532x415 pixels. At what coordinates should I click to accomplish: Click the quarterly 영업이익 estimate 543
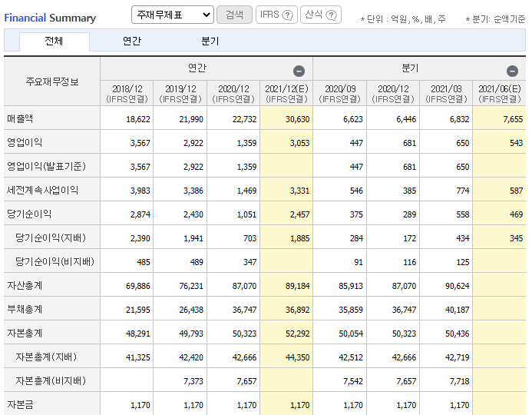point(516,143)
